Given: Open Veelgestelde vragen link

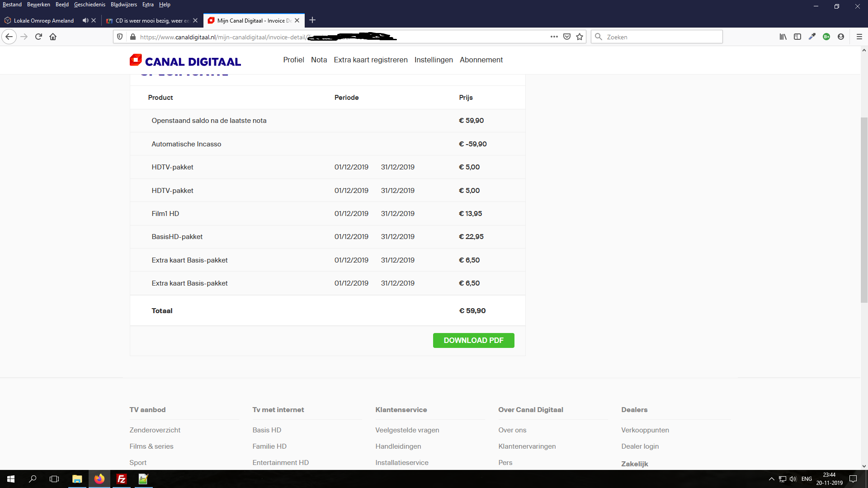Looking at the screenshot, I should pyautogui.click(x=407, y=430).
